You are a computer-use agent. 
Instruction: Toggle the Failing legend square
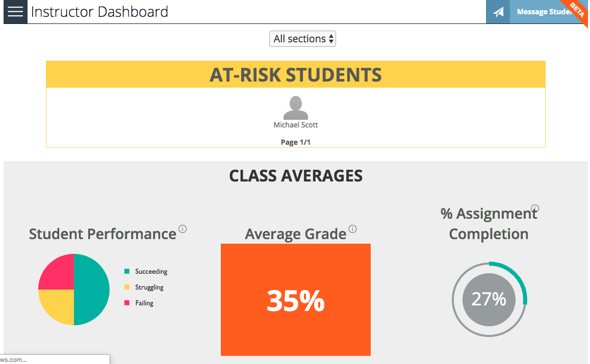tap(127, 303)
